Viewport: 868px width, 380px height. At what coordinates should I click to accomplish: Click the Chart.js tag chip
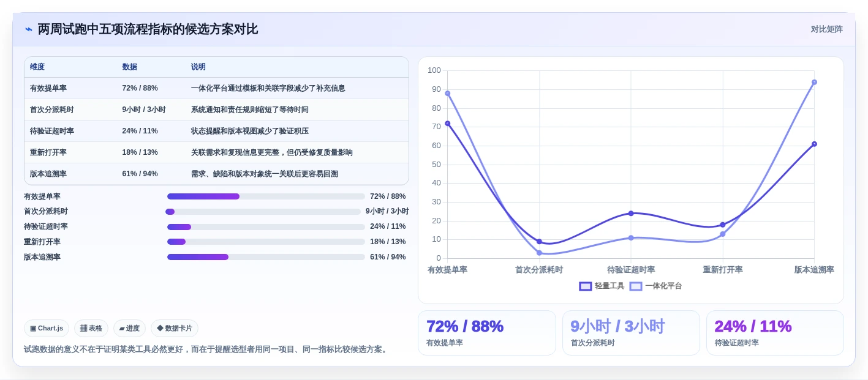[x=47, y=328]
